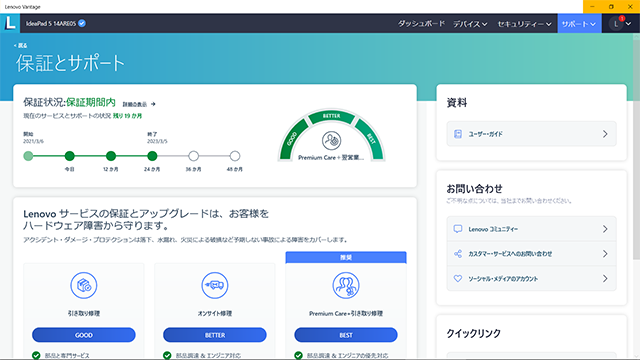Open the 詳細の表示 warranty details link
The height and width of the screenshot is (360, 640).
pyautogui.click(x=139, y=104)
